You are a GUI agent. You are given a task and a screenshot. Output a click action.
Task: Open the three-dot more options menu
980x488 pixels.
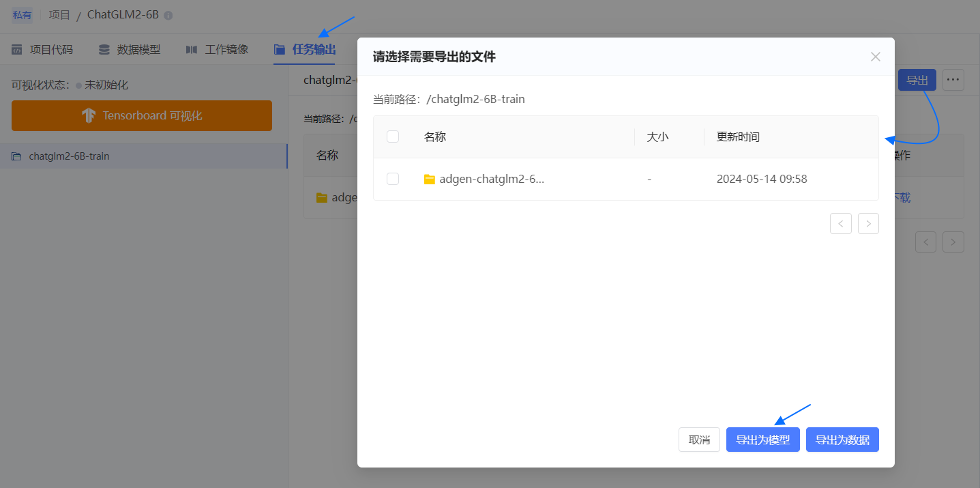[953, 80]
